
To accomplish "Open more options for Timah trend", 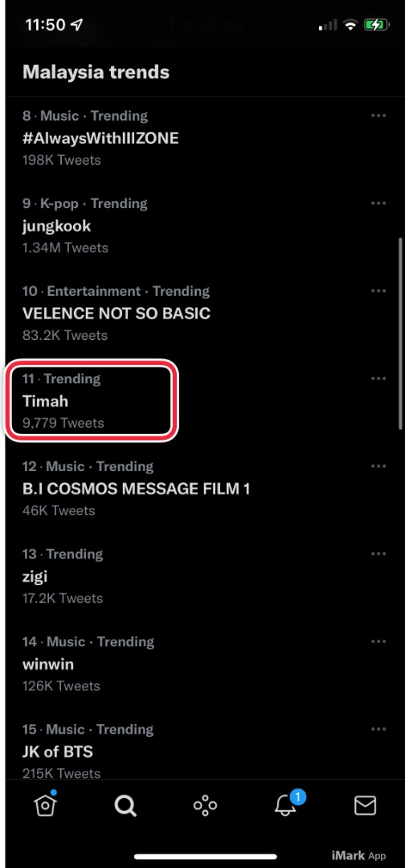I will (378, 379).
